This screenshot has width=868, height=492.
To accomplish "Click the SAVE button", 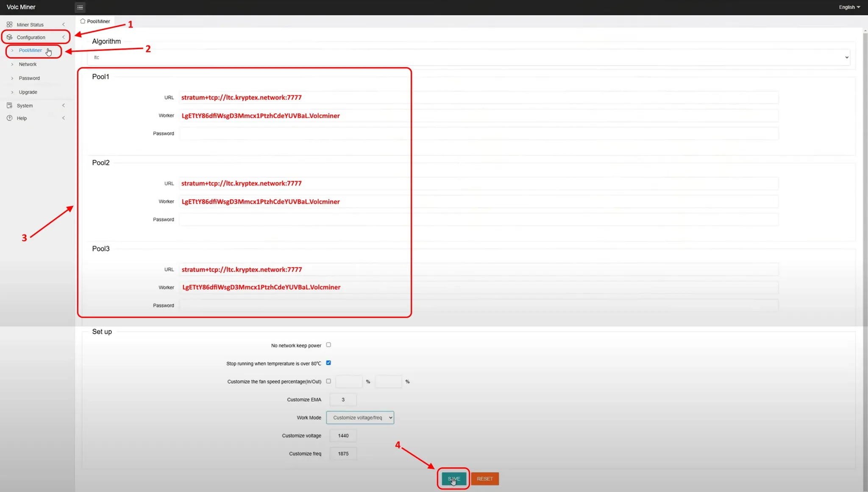I will (453, 479).
